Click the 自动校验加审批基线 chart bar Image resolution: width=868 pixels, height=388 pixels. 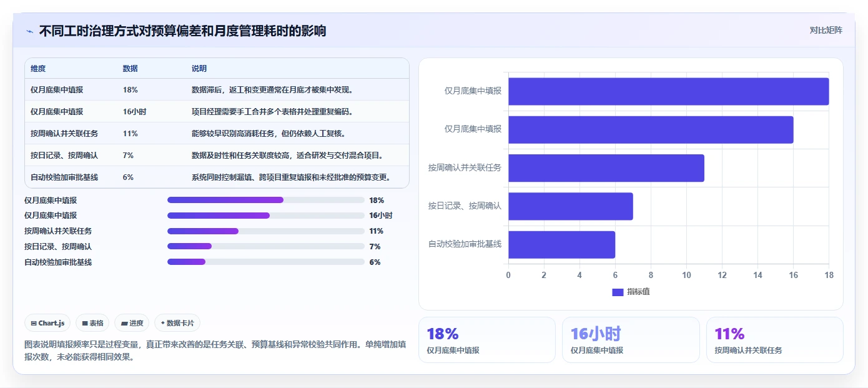coord(561,245)
